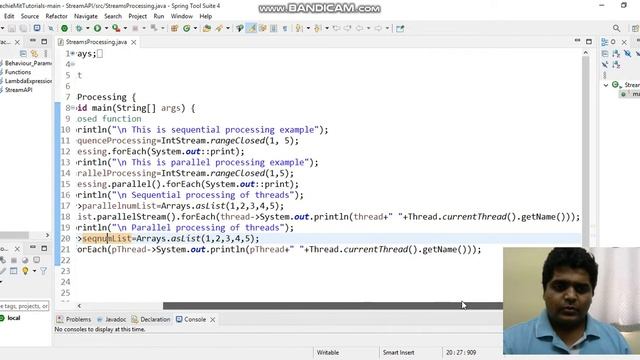Click the Next Annotation toolbar icon
Image resolution: width=640 pixels, height=360 pixels.
[299, 28]
